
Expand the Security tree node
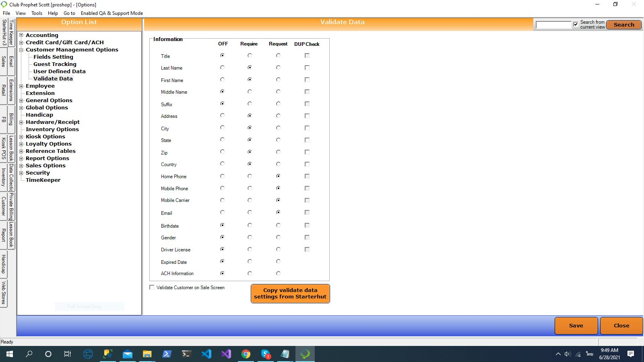click(21, 173)
